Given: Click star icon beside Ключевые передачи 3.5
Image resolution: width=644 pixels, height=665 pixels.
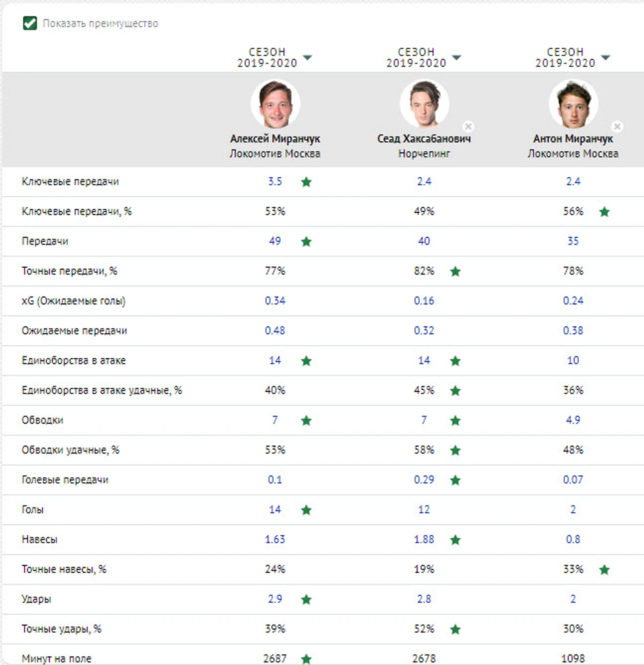Looking at the screenshot, I should point(306,182).
